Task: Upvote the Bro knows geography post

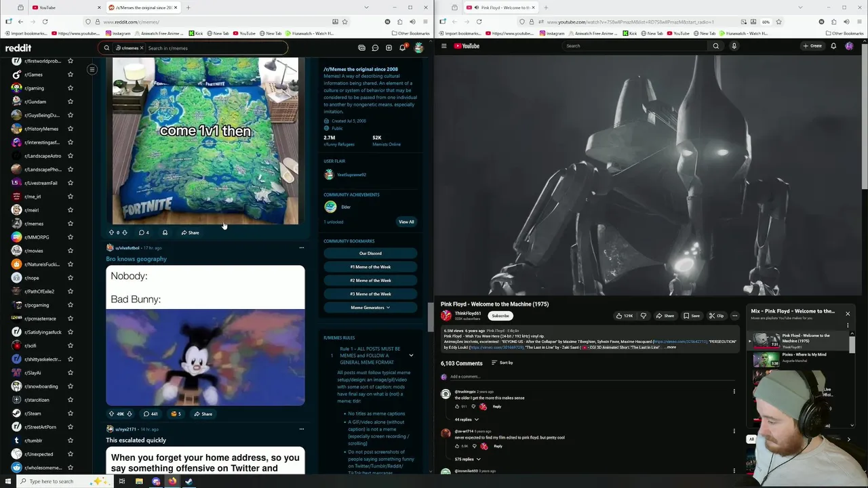Action: tap(111, 414)
